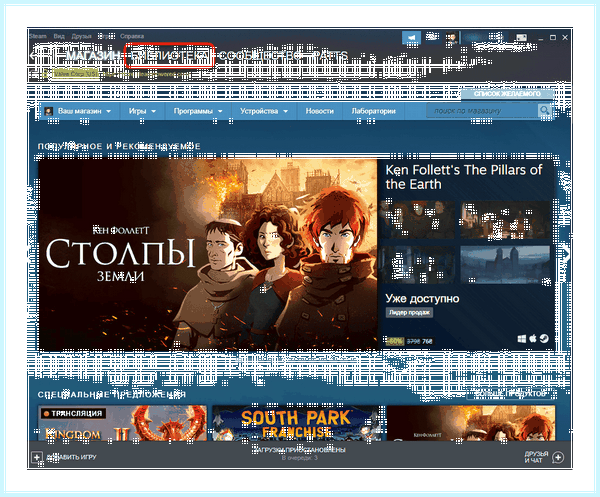Open the bottom-right cathedral screenshot thumbnail
The width and height of the screenshot is (600, 497).
(505, 264)
